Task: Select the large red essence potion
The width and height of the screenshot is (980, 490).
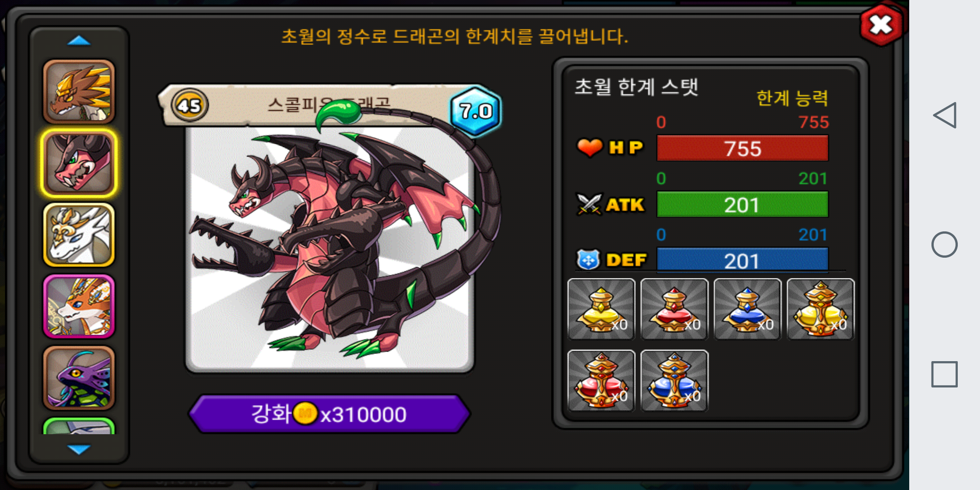Action: tap(601, 381)
